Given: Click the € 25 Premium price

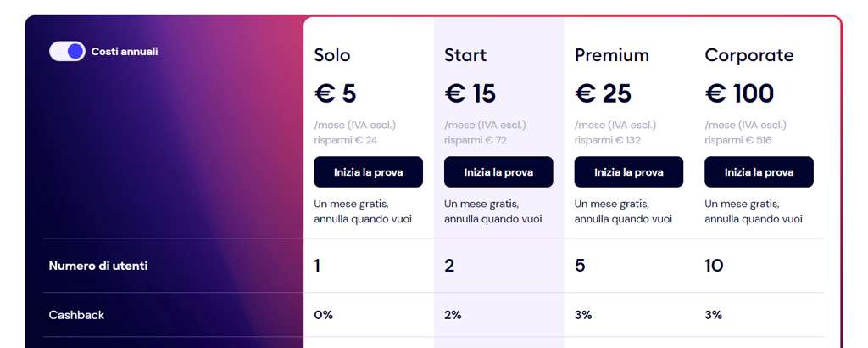Looking at the screenshot, I should point(603,93).
